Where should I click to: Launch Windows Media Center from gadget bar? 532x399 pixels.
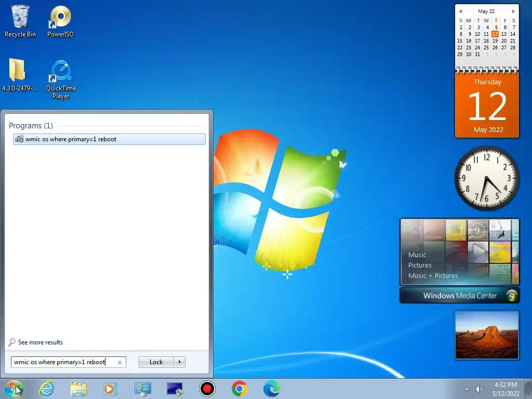click(x=460, y=296)
